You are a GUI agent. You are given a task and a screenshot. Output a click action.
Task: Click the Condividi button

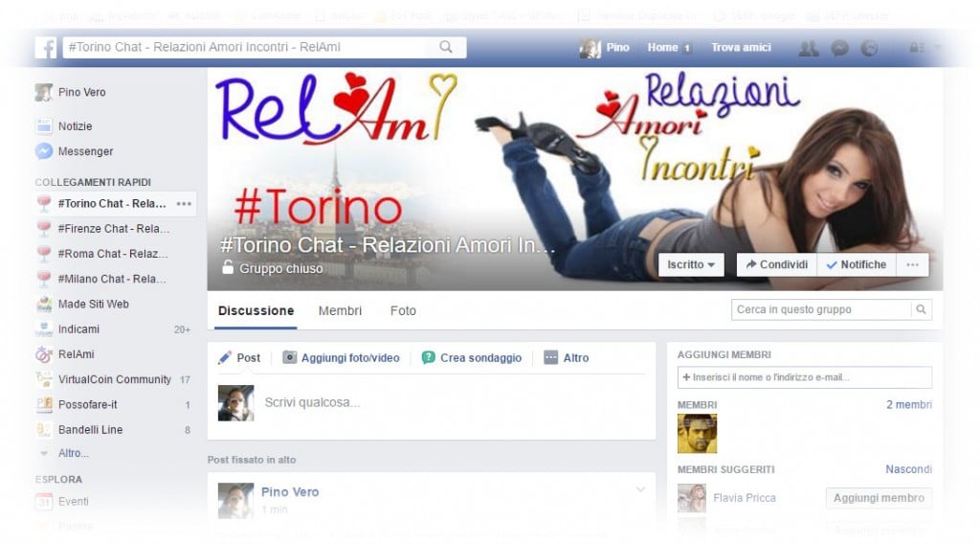coord(777,264)
